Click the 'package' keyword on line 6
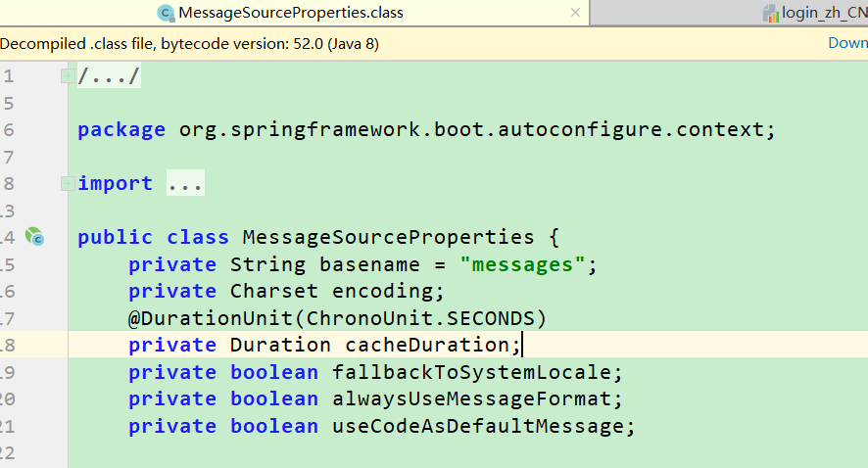This screenshot has height=468, width=868. [x=121, y=130]
